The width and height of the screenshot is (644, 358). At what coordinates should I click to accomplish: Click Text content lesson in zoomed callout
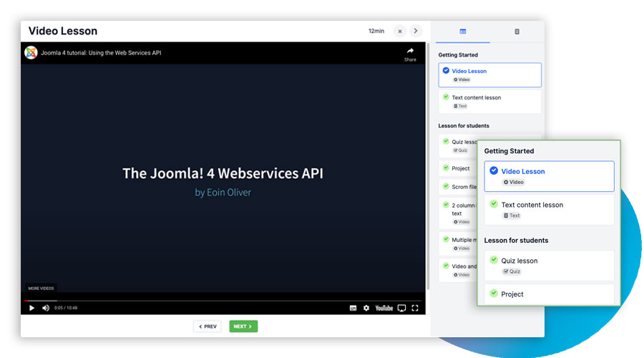549,210
